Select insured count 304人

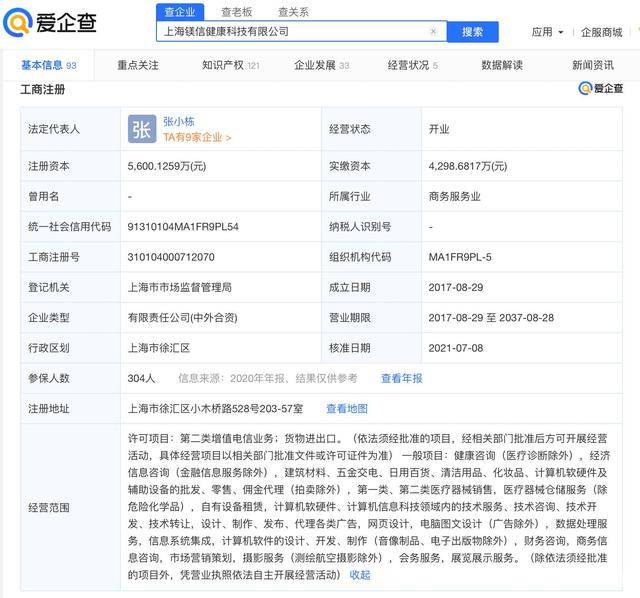pyautogui.click(x=141, y=378)
